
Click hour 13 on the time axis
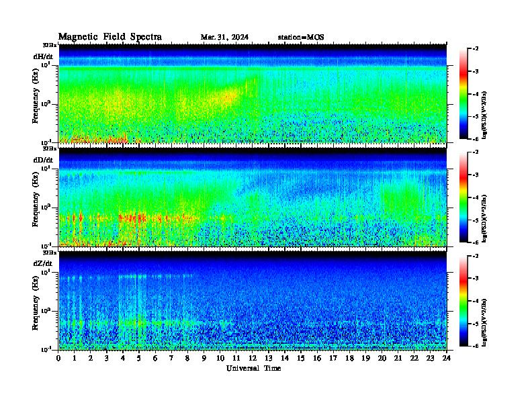pos(269,359)
